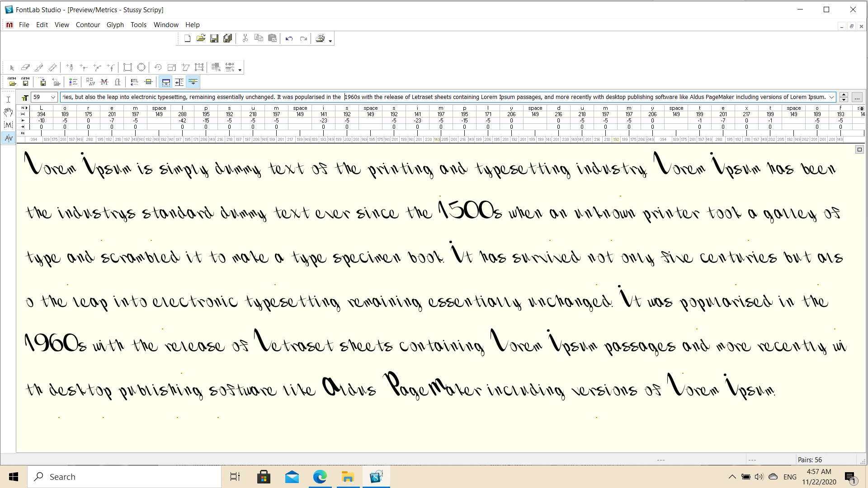Screen dimensions: 868x488
Task: Open the font size 59 dropdown
Action: point(53,97)
